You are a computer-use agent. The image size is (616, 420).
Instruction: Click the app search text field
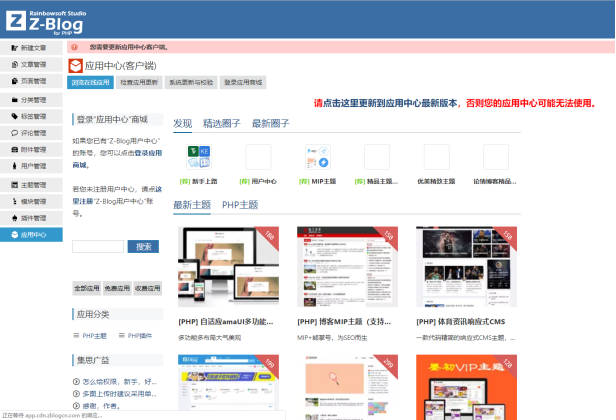pos(98,246)
